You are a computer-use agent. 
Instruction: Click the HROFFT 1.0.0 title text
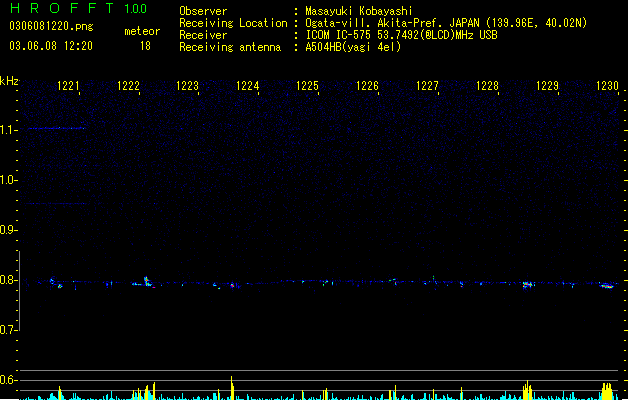click(78, 8)
